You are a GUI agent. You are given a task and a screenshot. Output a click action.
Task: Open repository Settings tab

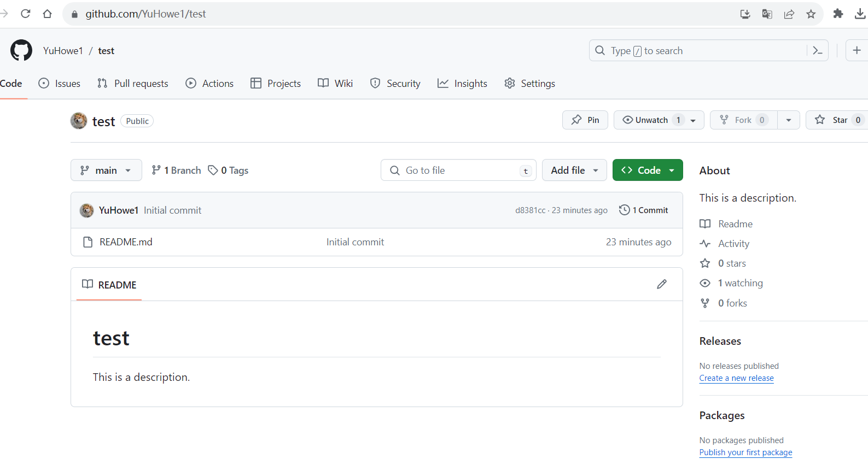[530, 84]
